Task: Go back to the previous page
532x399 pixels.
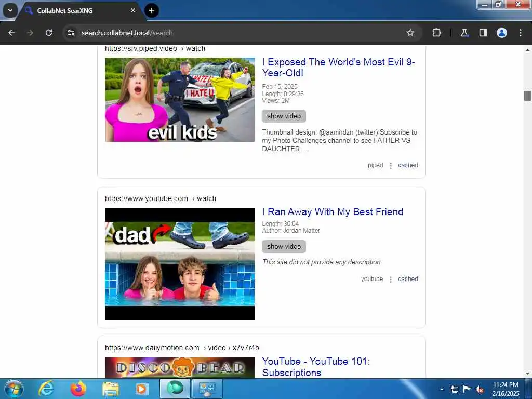Action: tap(11, 33)
